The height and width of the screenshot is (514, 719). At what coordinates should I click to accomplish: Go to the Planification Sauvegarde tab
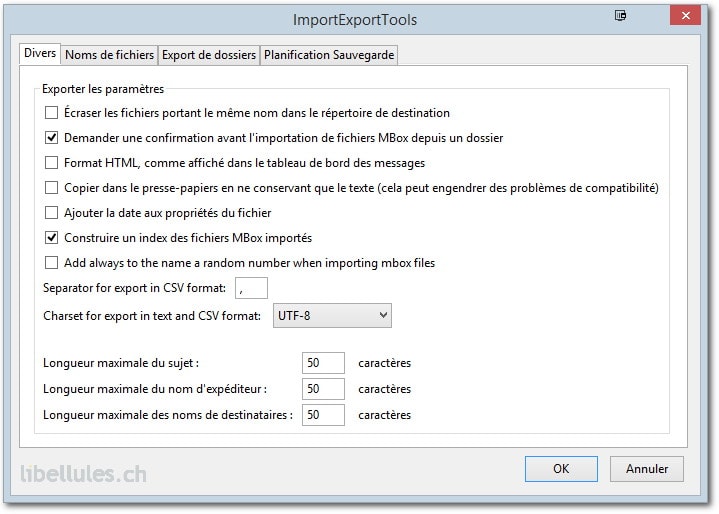329,55
